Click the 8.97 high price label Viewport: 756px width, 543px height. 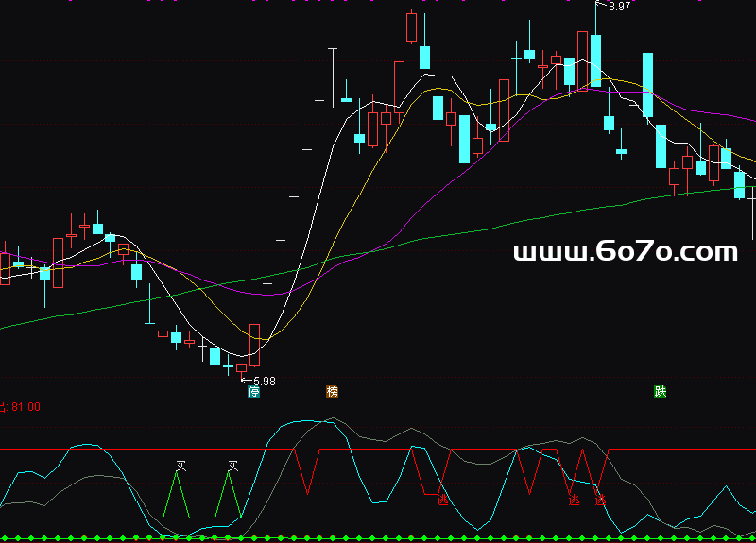pyautogui.click(x=620, y=8)
